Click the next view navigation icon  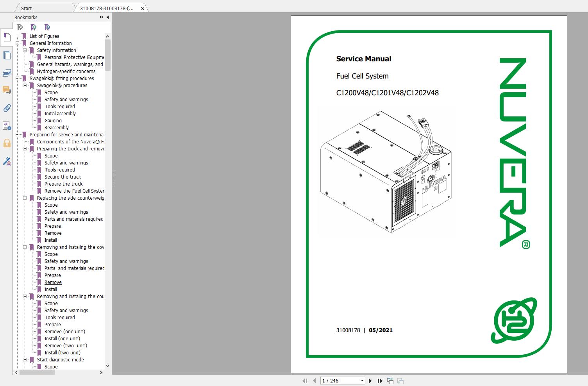[400, 381]
